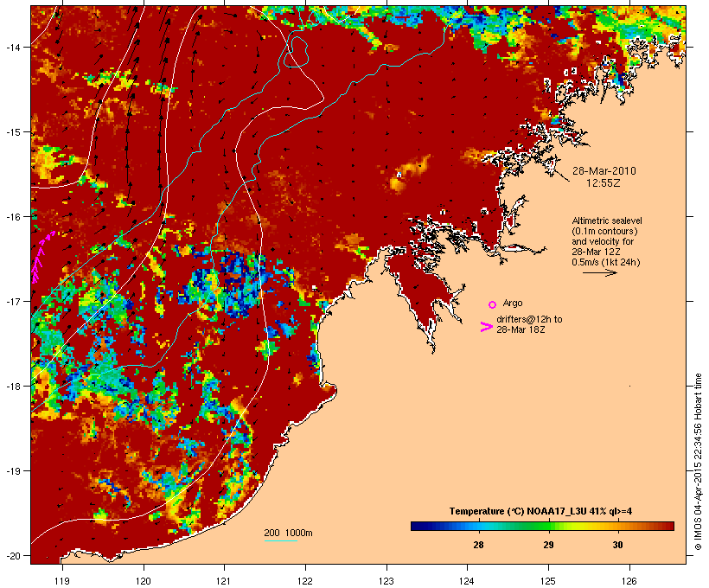Click the 'Argo' legend label
709x588 pixels.
coord(513,303)
